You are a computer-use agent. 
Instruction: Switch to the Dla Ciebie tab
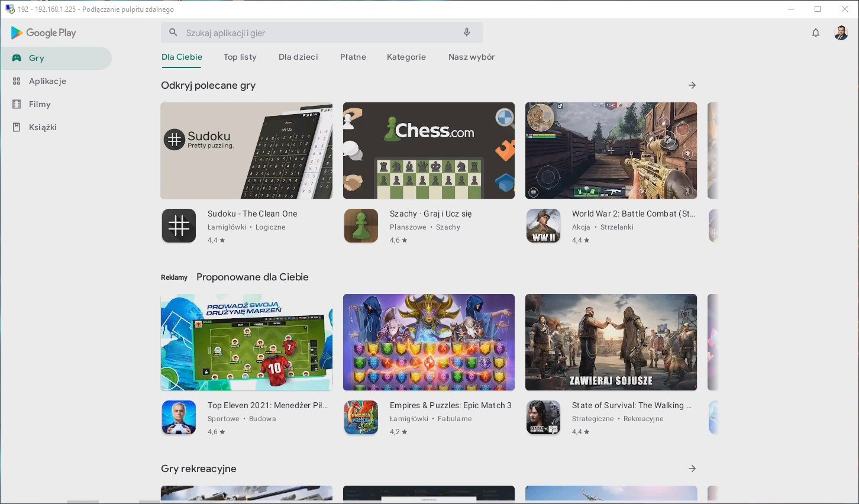(x=182, y=57)
